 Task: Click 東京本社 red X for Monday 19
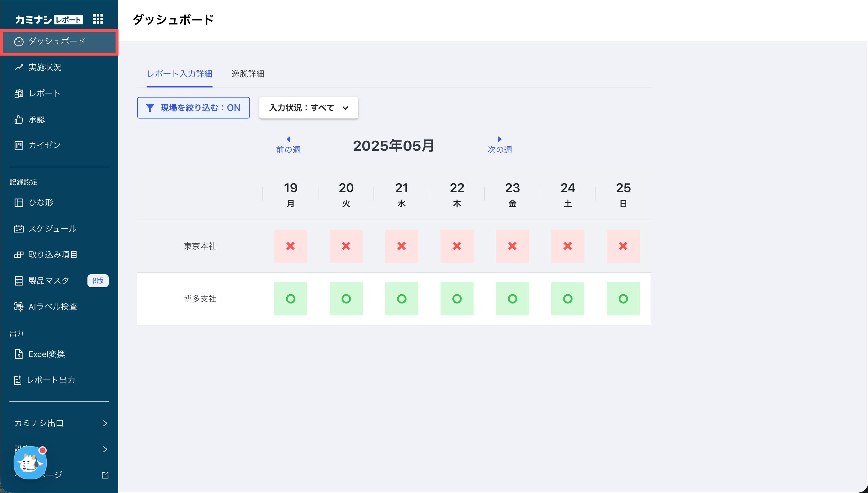290,246
